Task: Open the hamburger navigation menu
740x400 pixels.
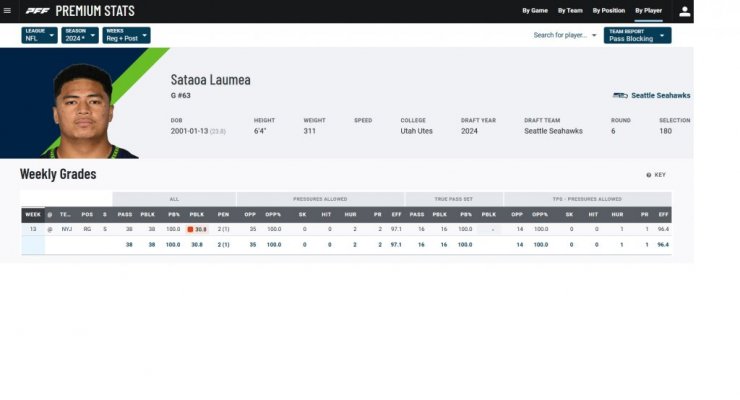Action: point(7,10)
